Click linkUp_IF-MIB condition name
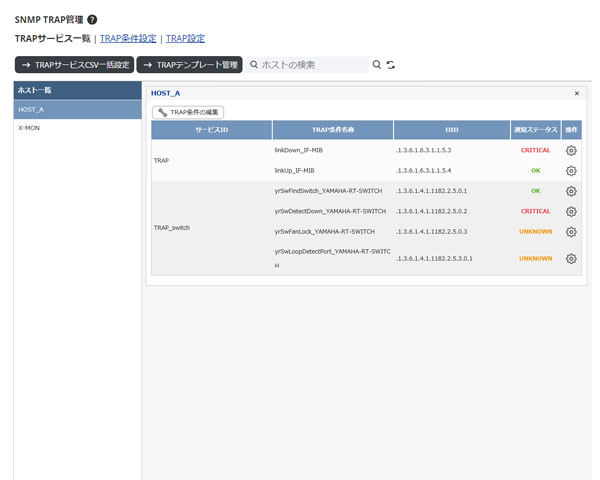The image size is (600, 480). (x=294, y=170)
